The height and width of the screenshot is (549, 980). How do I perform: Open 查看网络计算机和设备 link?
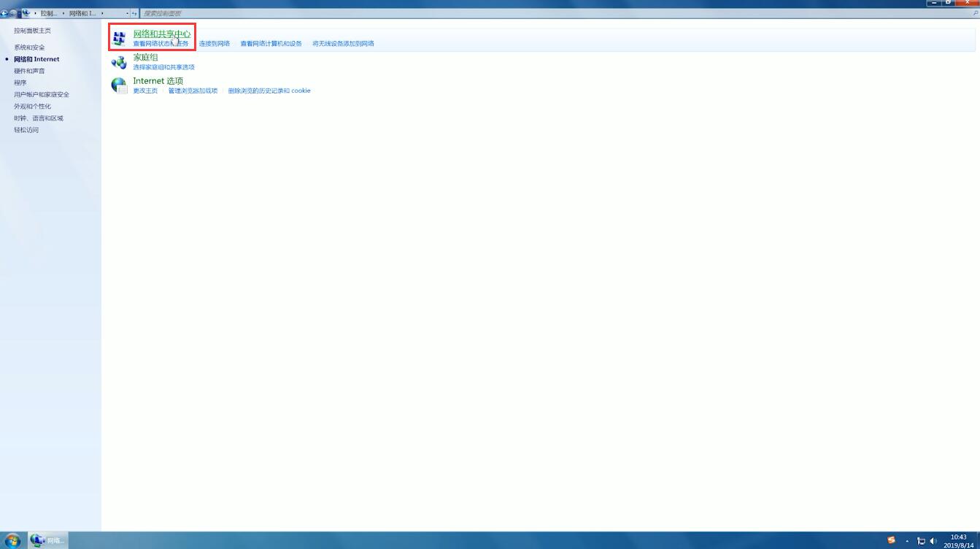click(271, 44)
